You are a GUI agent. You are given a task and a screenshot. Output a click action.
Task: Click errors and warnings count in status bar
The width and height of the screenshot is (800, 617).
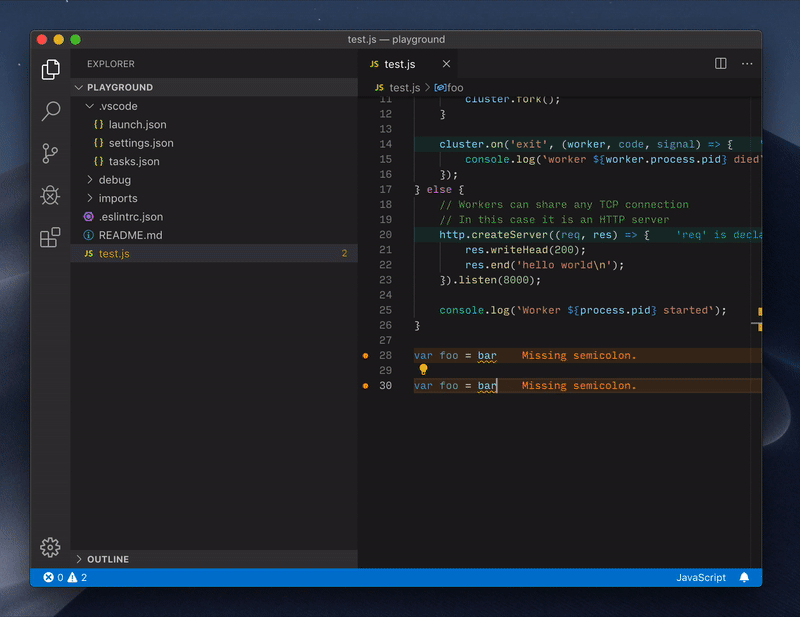tap(65, 577)
